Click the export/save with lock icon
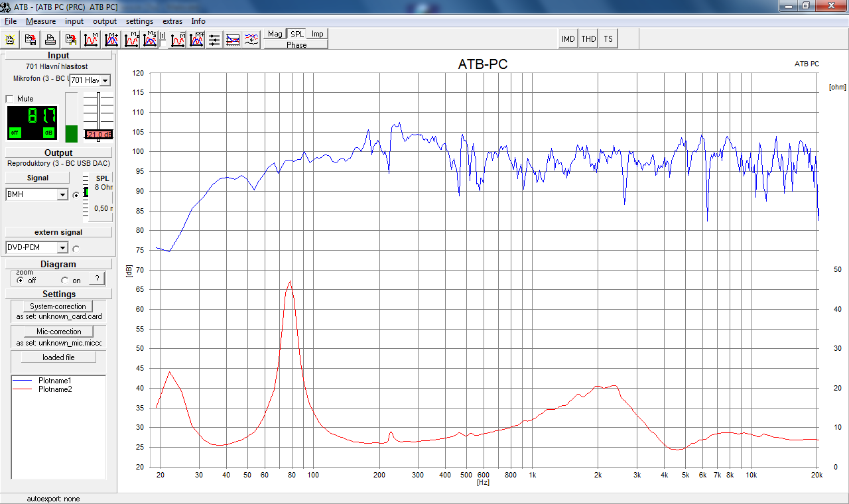The height and width of the screenshot is (504, 849). (70, 40)
